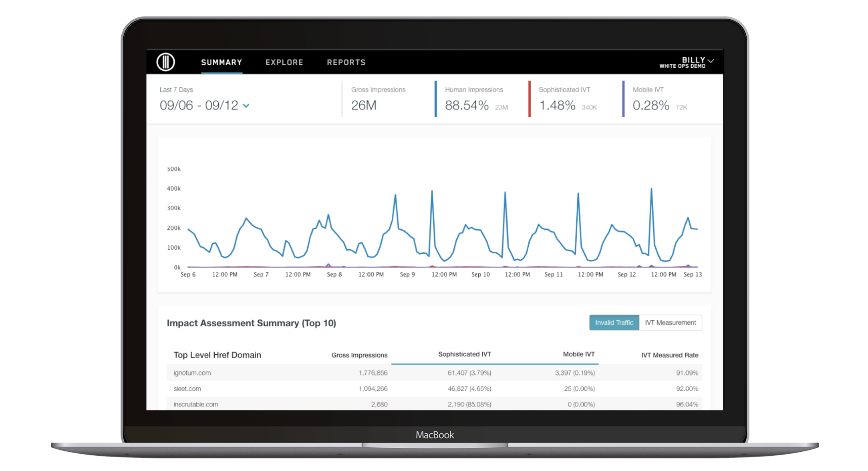Sort by Sophisticated IVT column header
868x471 pixels.
[x=464, y=354]
